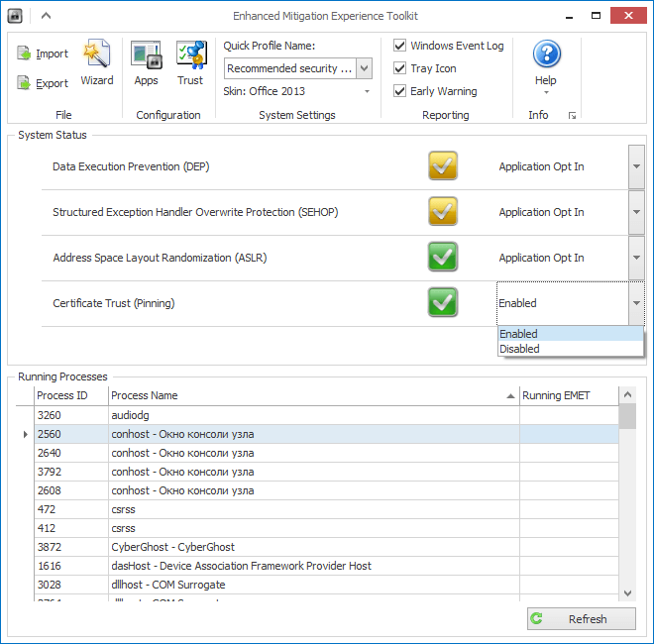Click the Refresh button
This screenshot has height=644, width=654.
[582, 618]
